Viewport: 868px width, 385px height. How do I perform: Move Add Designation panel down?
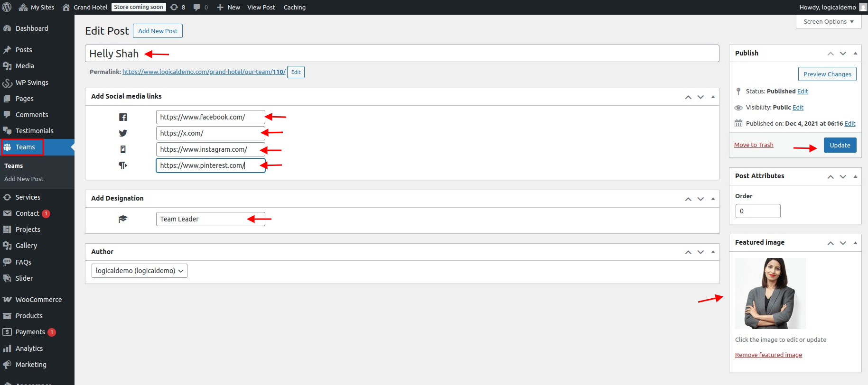(700, 199)
